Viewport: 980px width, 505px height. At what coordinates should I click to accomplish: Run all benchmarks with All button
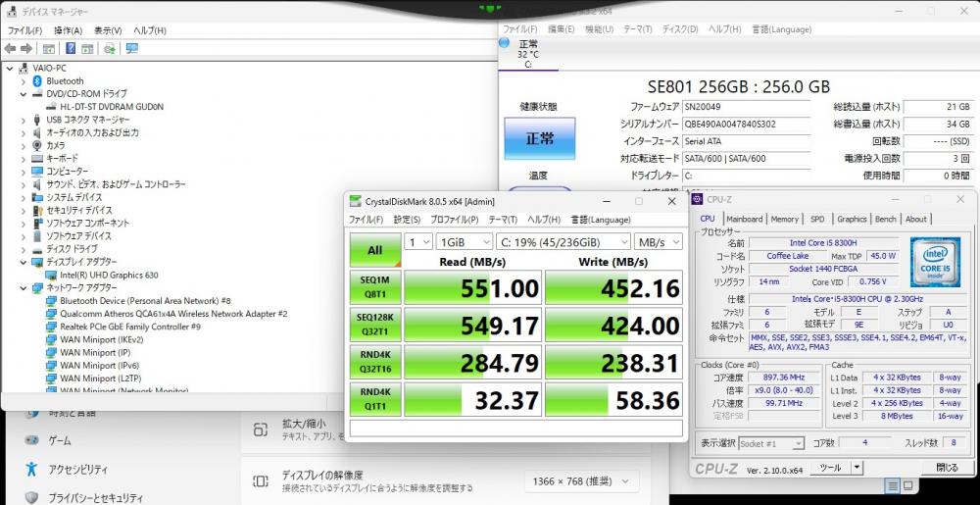point(375,250)
